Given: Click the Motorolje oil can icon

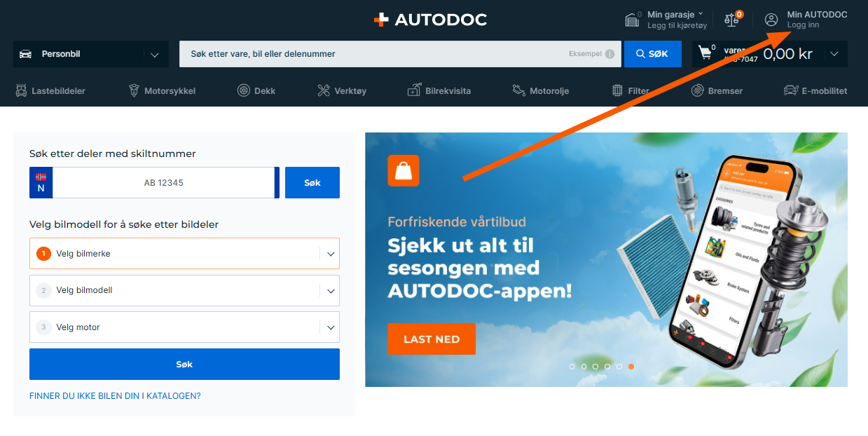Looking at the screenshot, I should point(518,90).
